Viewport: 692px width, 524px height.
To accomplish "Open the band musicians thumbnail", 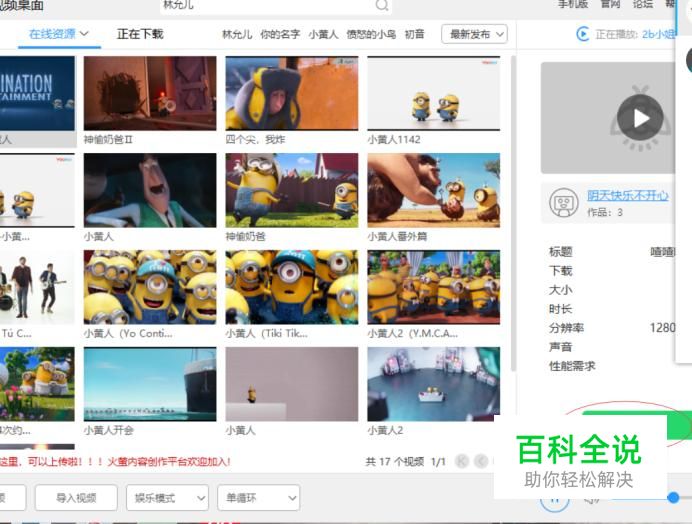I will pos(38,287).
